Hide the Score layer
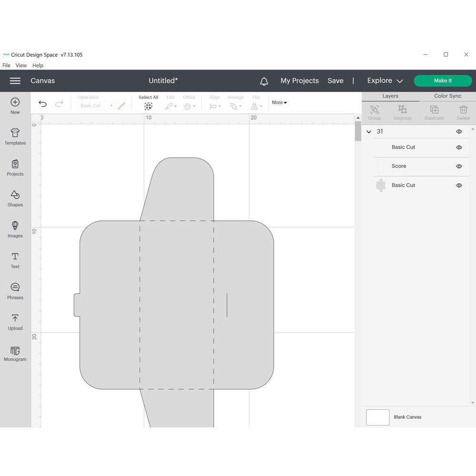 pos(459,167)
